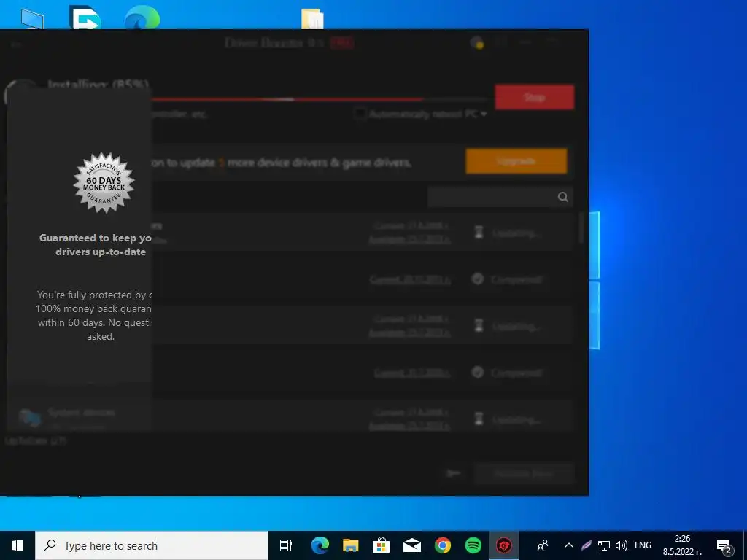Viewport: 747px width, 560px height.
Task: Click into the driver search field
Action: pos(500,197)
